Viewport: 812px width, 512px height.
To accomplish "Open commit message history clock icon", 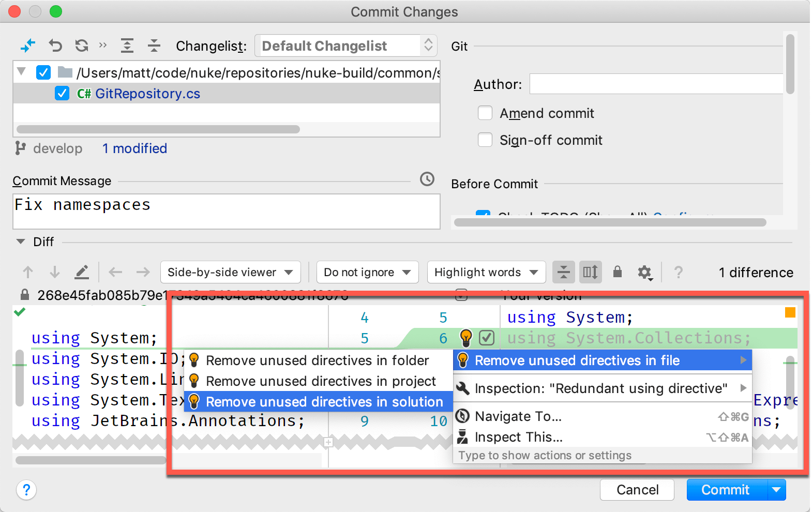I will [427, 179].
